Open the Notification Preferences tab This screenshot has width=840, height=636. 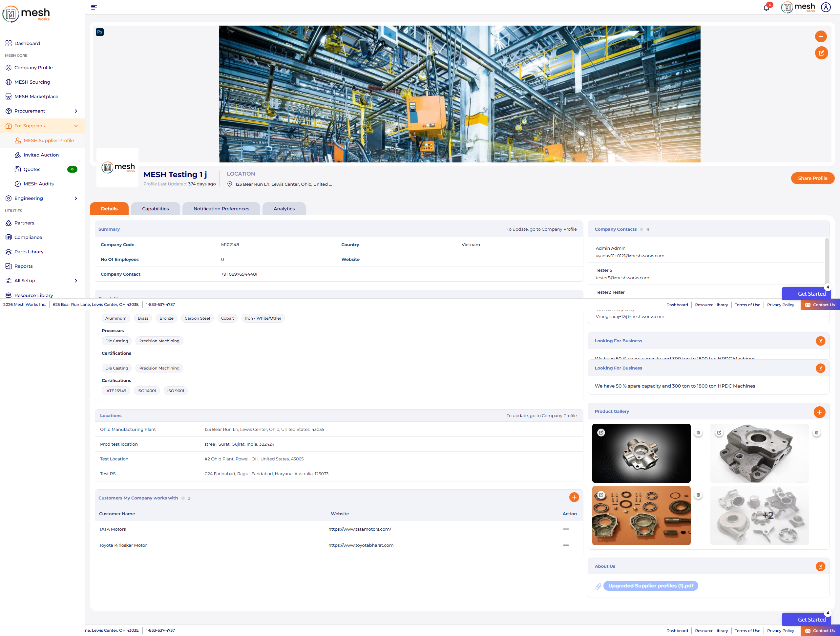pos(221,209)
